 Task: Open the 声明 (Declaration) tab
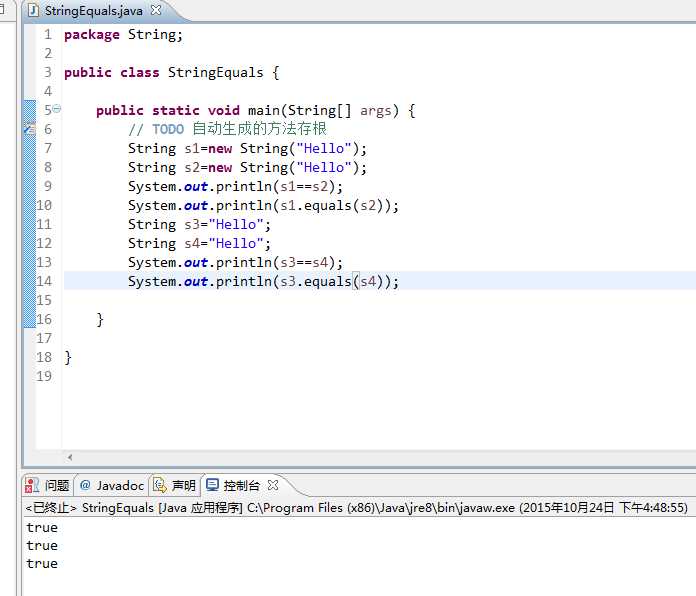pos(174,485)
